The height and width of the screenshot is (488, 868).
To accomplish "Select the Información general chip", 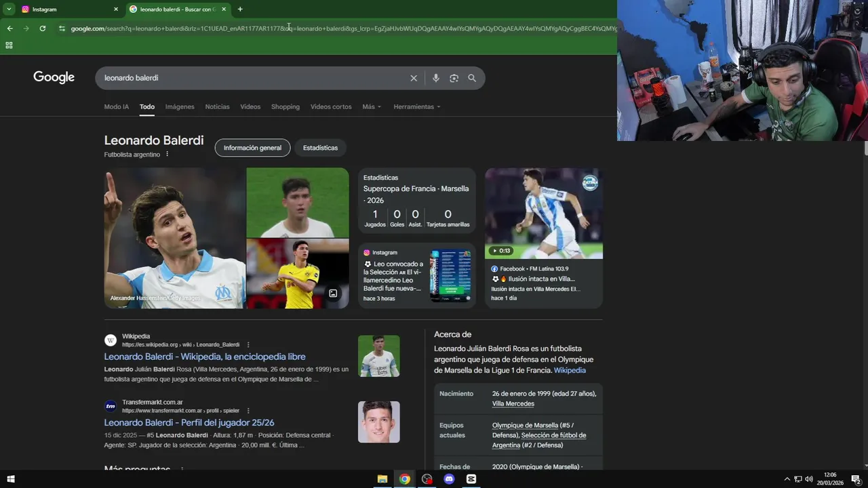I will point(252,148).
